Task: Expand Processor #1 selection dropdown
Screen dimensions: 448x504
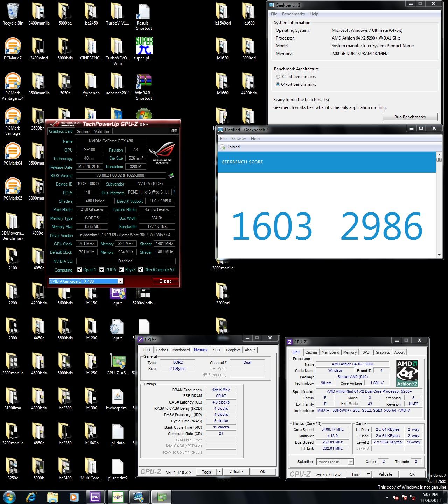Action: (x=350, y=462)
